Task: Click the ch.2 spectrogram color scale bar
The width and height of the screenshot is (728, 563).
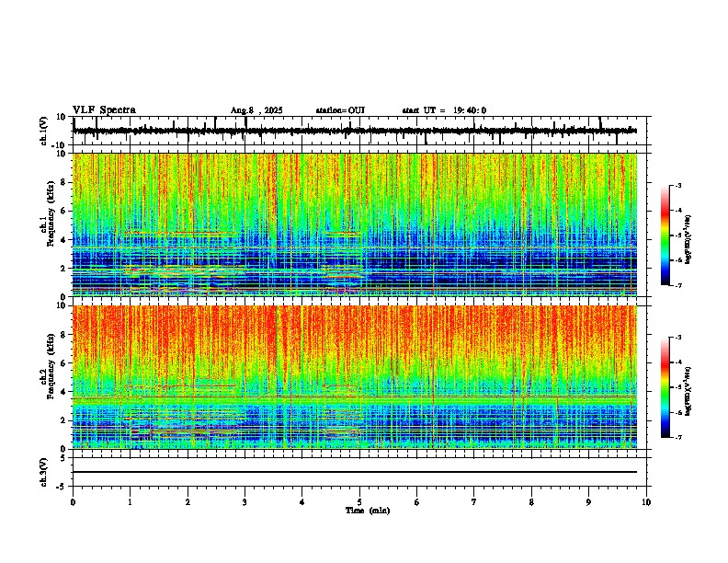Action: 665,387
